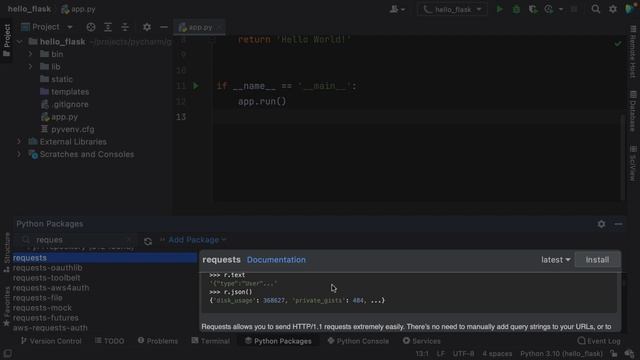
Task: Install the requests package
Action: coord(597,260)
